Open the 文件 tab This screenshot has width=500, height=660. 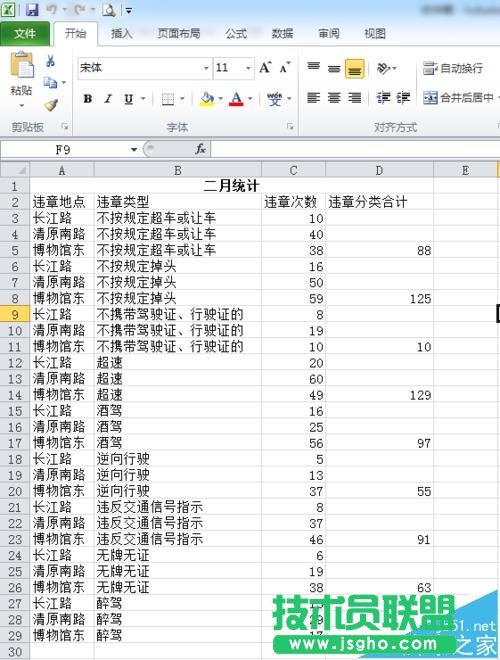pos(25,33)
